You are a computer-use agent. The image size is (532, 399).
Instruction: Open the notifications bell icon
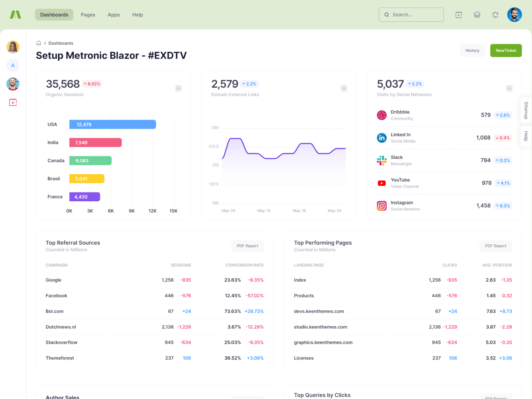pos(495,15)
